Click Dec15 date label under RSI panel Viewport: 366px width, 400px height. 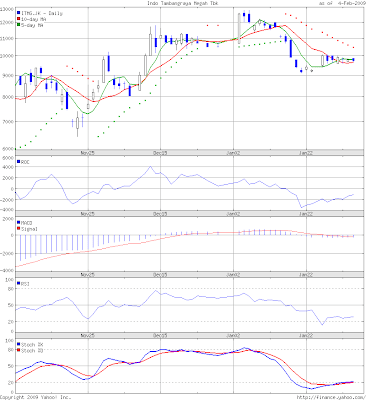pyautogui.click(x=160, y=335)
